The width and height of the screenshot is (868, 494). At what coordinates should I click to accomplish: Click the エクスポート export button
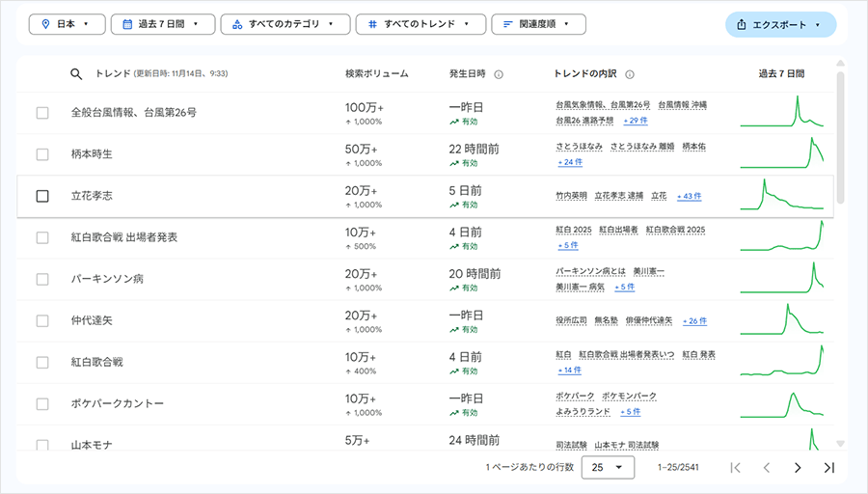point(780,24)
